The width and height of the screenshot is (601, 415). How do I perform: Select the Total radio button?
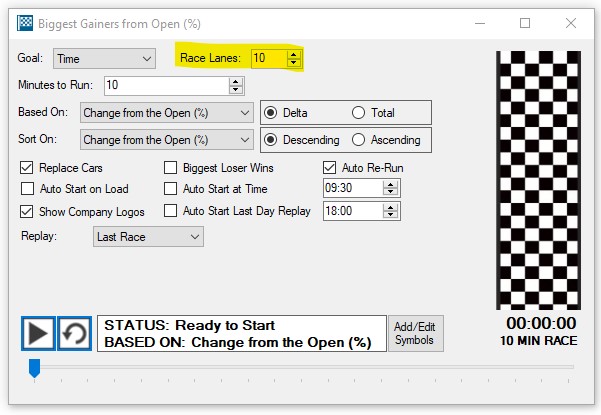click(x=358, y=113)
